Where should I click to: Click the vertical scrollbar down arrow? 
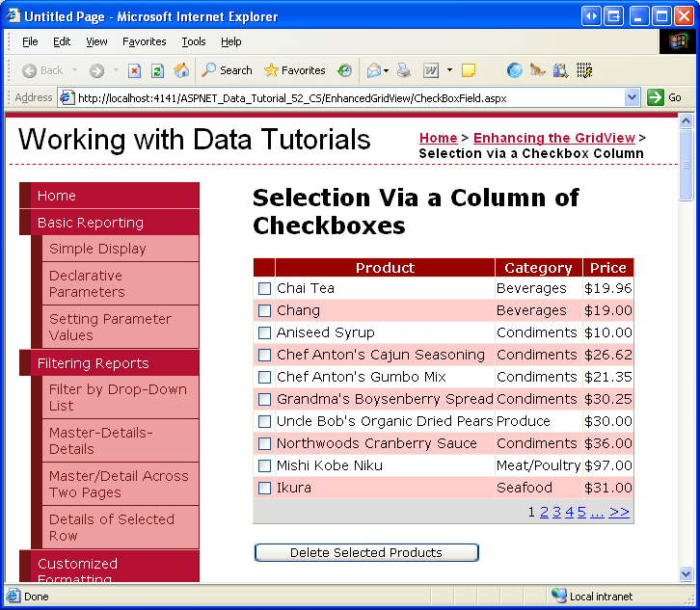click(x=686, y=574)
